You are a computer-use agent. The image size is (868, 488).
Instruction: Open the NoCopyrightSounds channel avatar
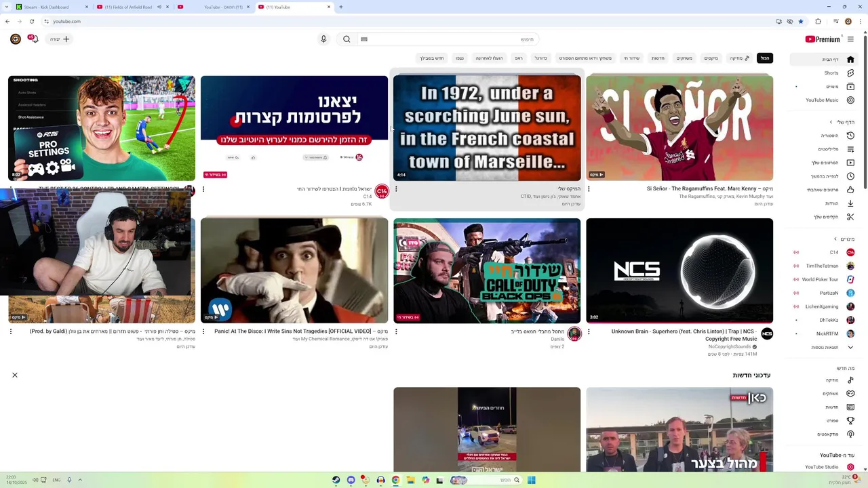point(767,333)
